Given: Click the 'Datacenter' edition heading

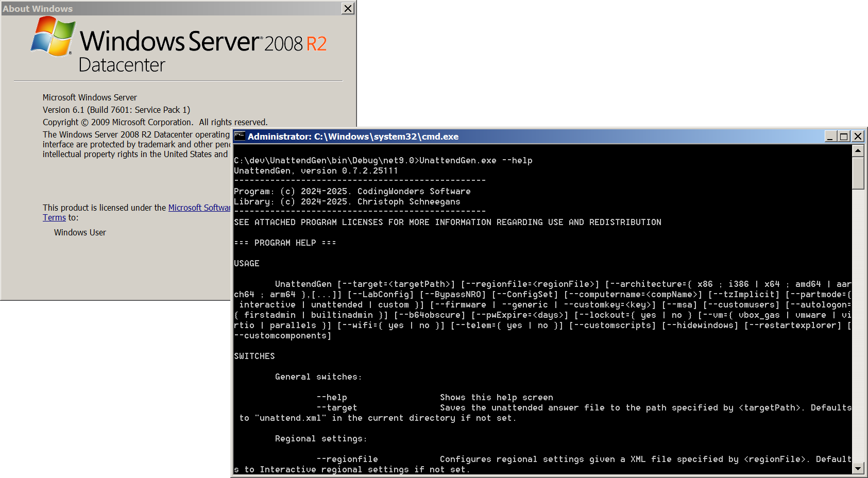Looking at the screenshot, I should 122,65.
